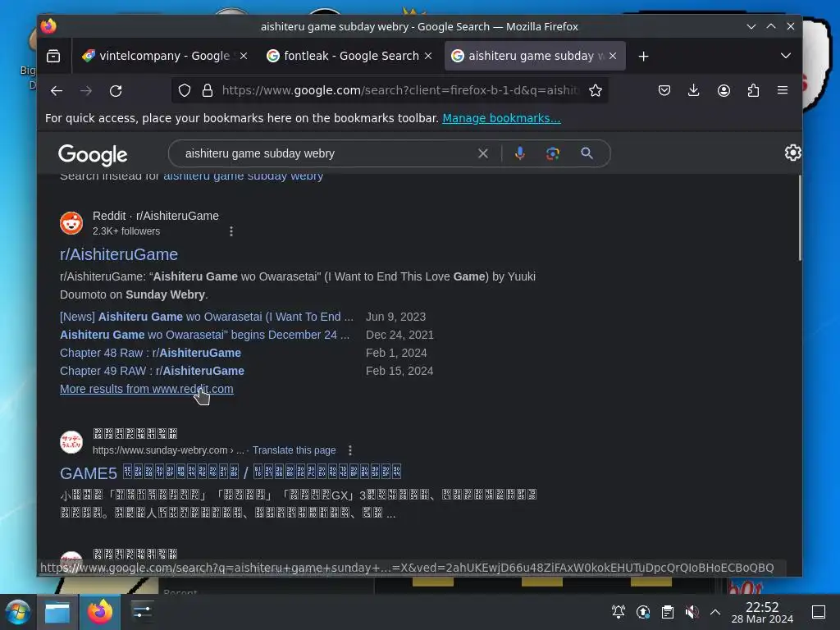This screenshot has height=630, width=840.
Task: Expand the list all tabs chevron
Action: point(785,56)
